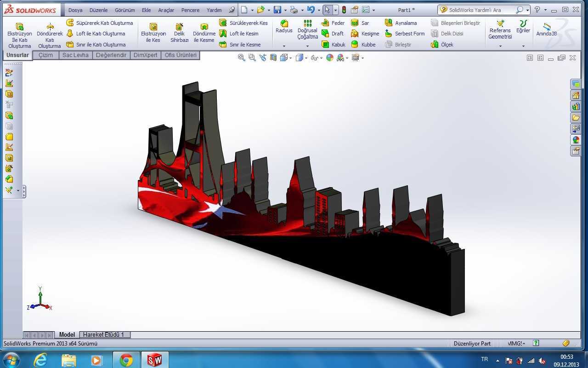Screen dimensions: 588x368
Task: Toggle section view of the model
Action: [x=273, y=57]
